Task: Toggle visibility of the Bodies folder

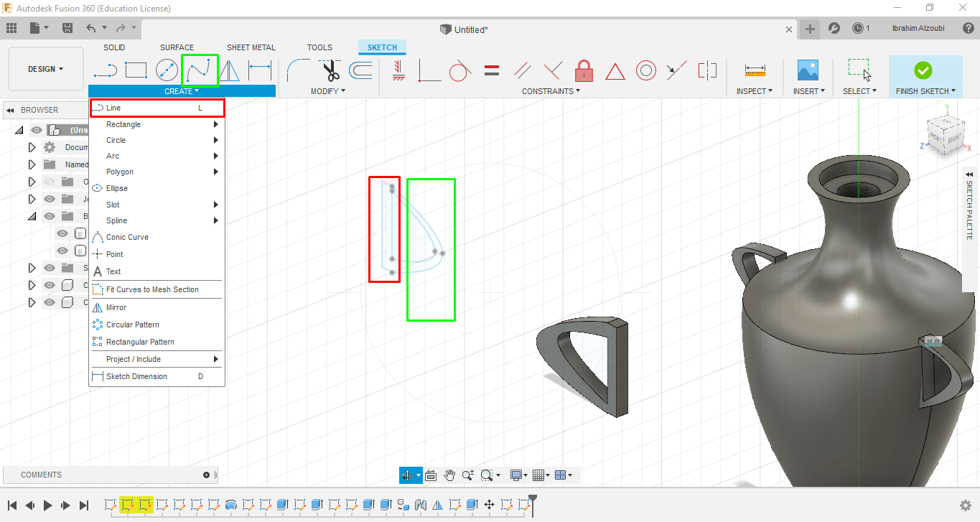Action: 50,216
